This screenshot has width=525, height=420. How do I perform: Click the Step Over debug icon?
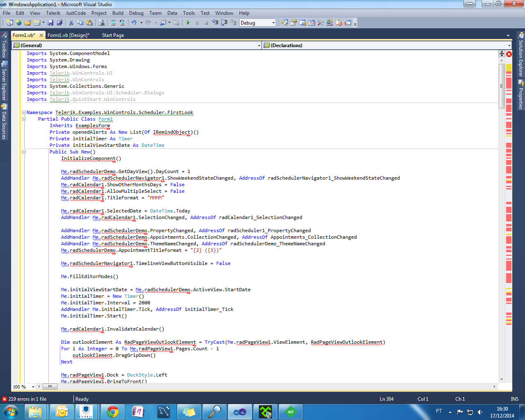tap(224, 23)
